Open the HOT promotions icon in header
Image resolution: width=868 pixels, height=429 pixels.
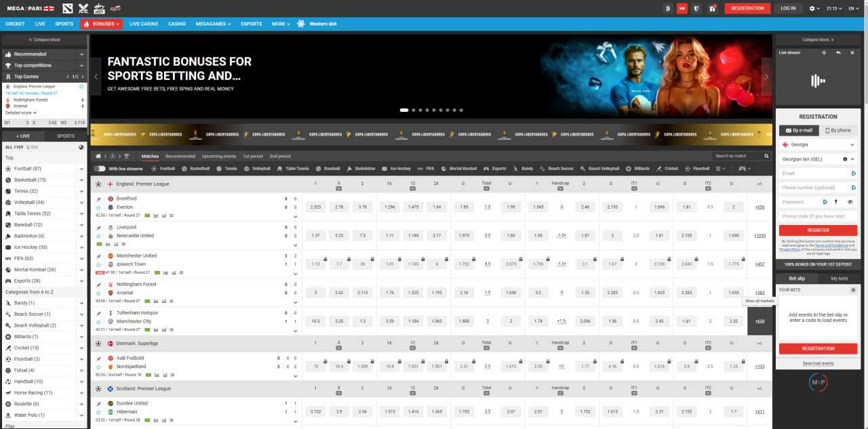(99, 8)
